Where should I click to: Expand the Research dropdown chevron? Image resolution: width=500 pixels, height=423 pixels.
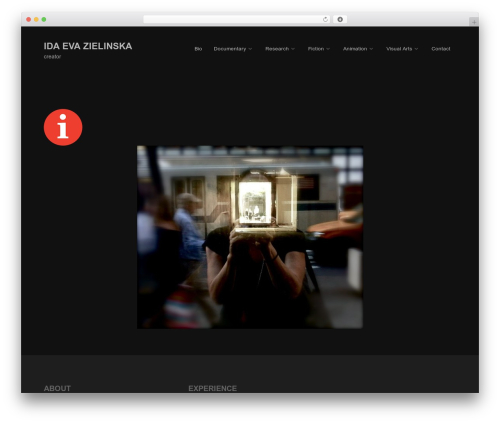(x=293, y=49)
